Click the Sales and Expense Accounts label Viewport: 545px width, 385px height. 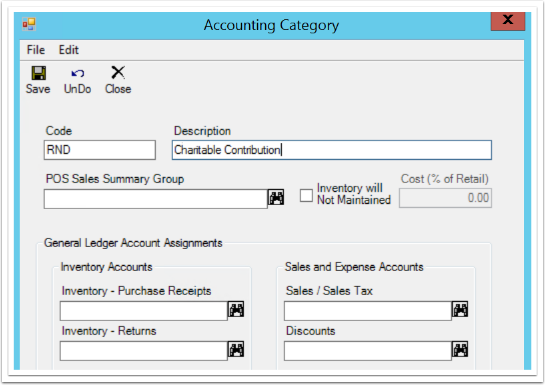[x=354, y=267]
